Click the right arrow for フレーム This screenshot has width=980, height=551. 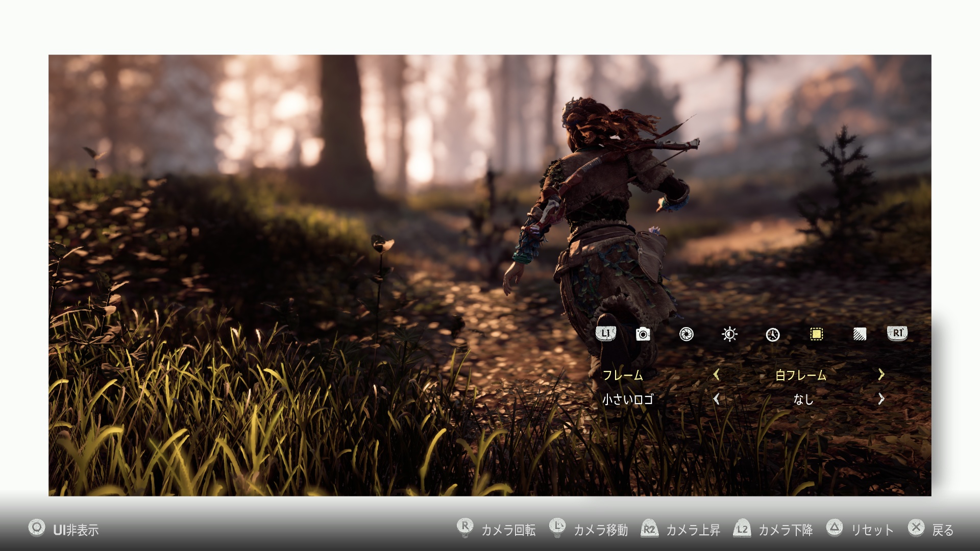point(881,375)
